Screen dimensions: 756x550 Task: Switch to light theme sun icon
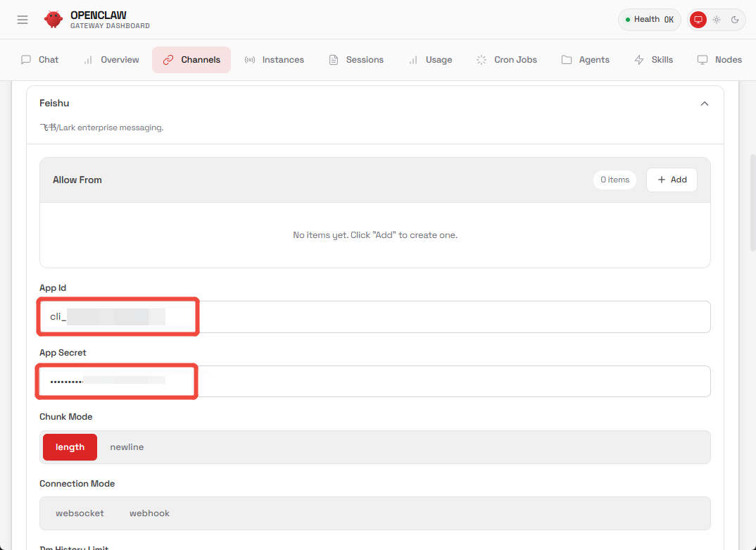(717, 20)
